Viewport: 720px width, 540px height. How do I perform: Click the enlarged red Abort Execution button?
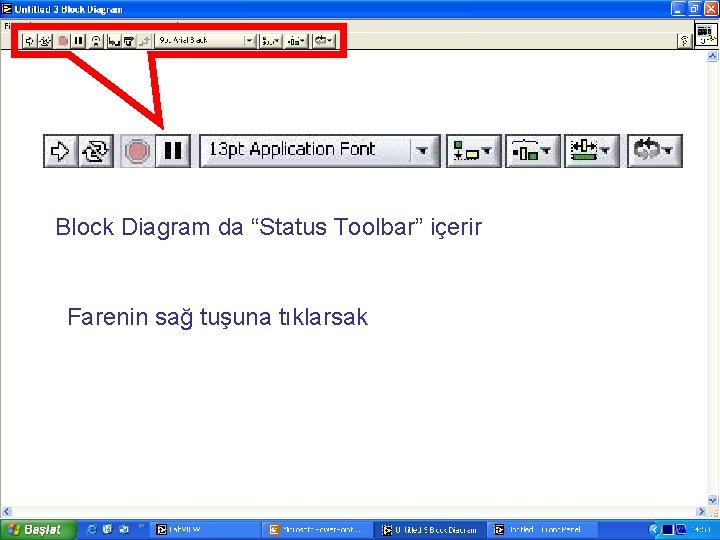(x=137, y=151)
